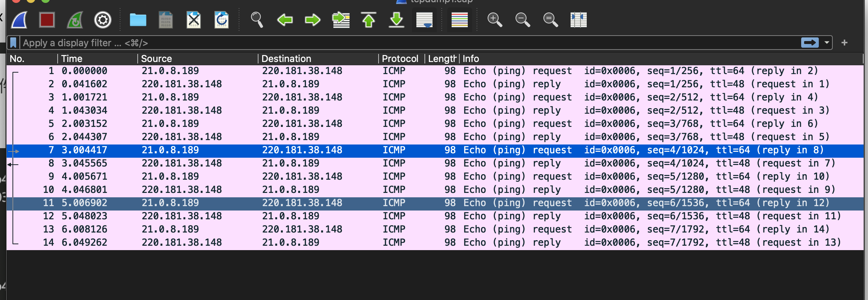
Task: Restart current capture with green fin icon
Action: tap(75, 20)
